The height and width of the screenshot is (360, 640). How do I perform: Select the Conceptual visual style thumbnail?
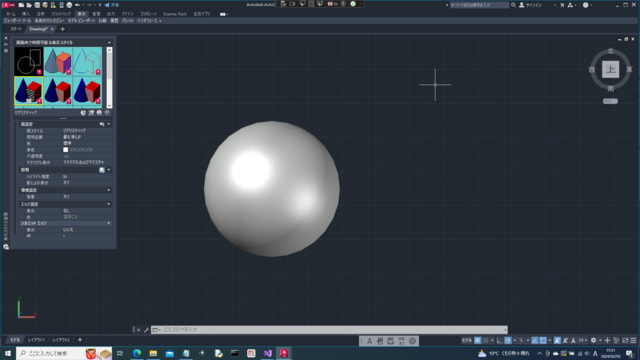[x=58, y=61]
